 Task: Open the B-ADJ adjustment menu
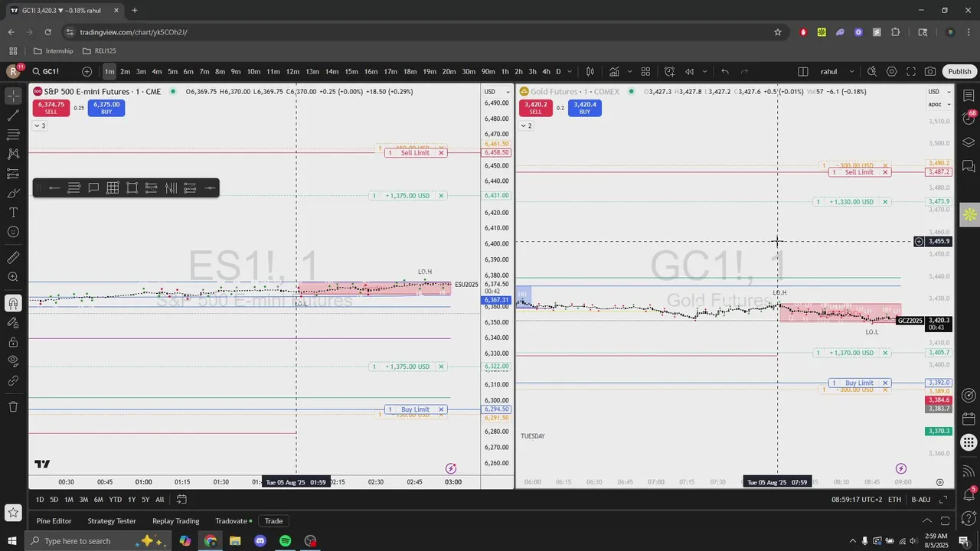[920, 500]
